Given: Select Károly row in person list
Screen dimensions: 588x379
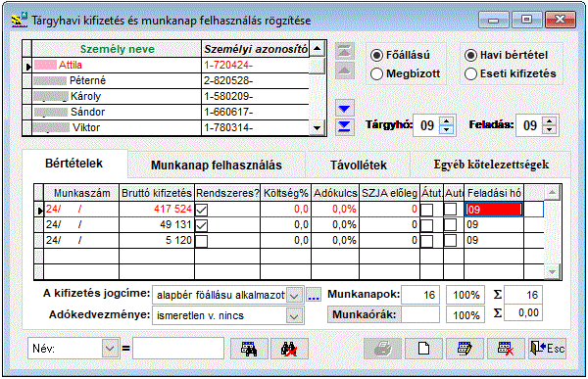Looking at the screenshot, I should click(x=171, y=96).
